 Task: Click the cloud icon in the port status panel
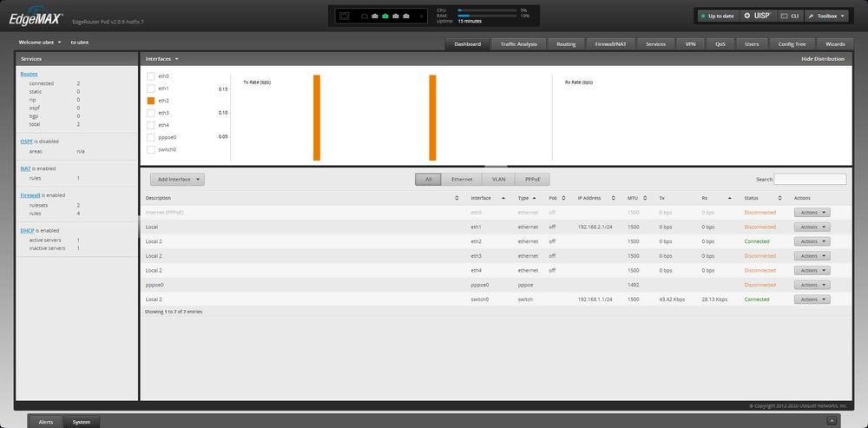[365, 16]
